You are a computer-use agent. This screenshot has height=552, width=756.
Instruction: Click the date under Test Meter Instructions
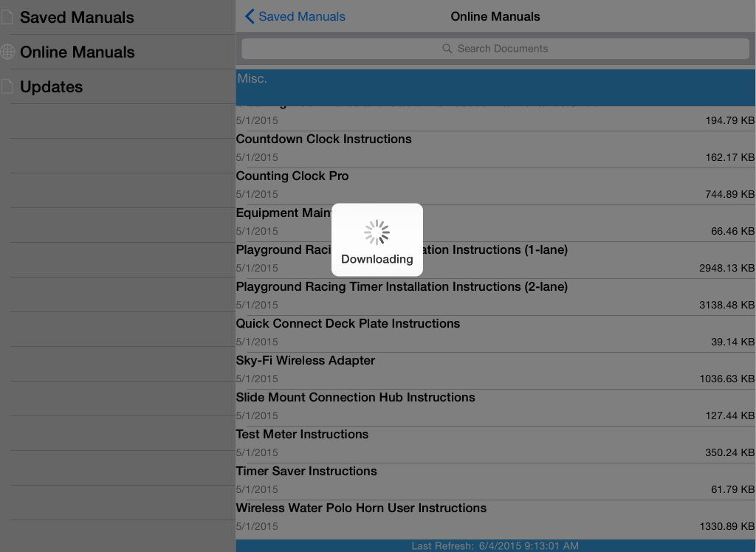[257, 452]
